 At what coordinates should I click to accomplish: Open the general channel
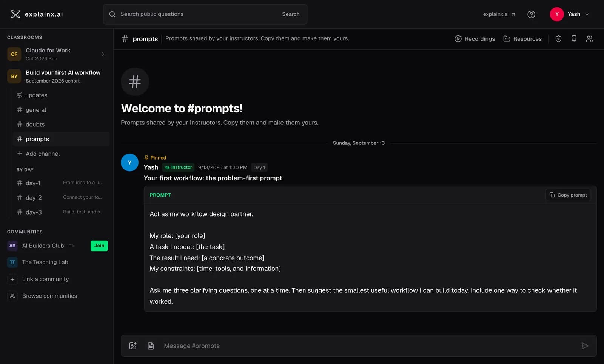click(60, 110)
